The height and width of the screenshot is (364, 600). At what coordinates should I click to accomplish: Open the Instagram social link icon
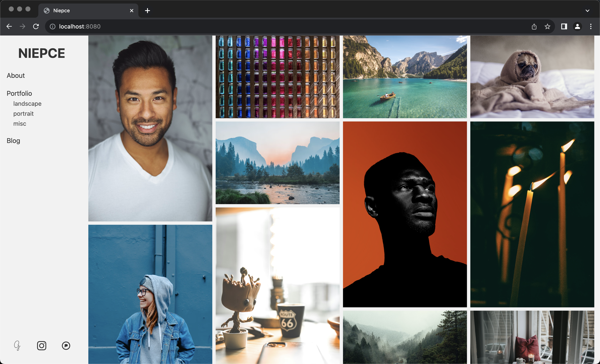(42, 345)
